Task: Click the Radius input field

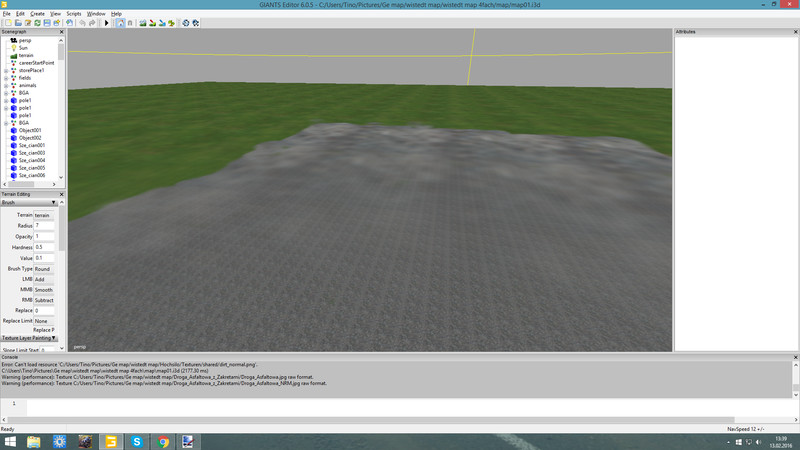Action: 44,226
